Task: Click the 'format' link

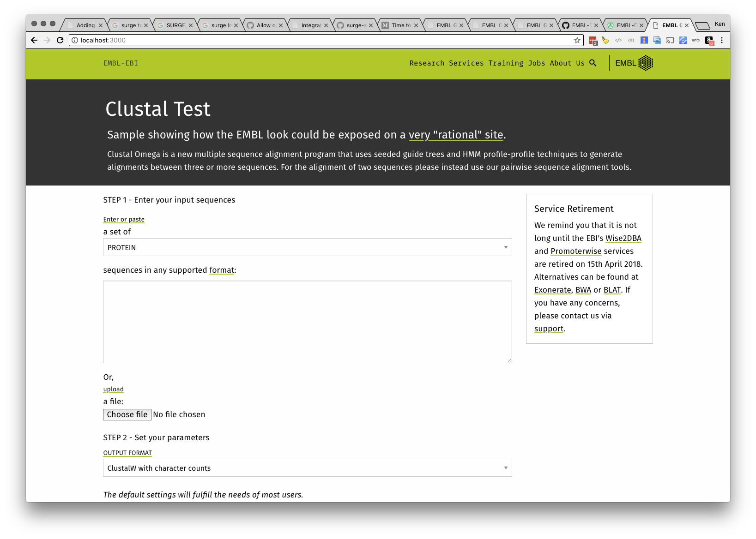Action: click(222, 270)
